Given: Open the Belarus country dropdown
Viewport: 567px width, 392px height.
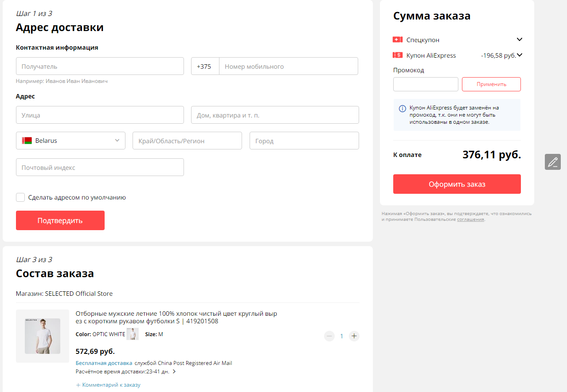Looking at the screenshot, I should click(x=70, y=141).
